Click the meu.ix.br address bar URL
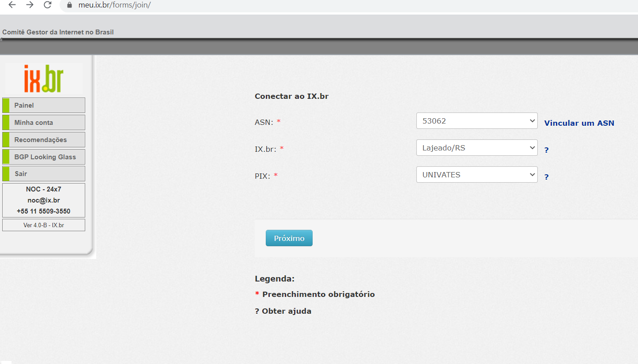 pyautogui.click(x=115, y=5)
